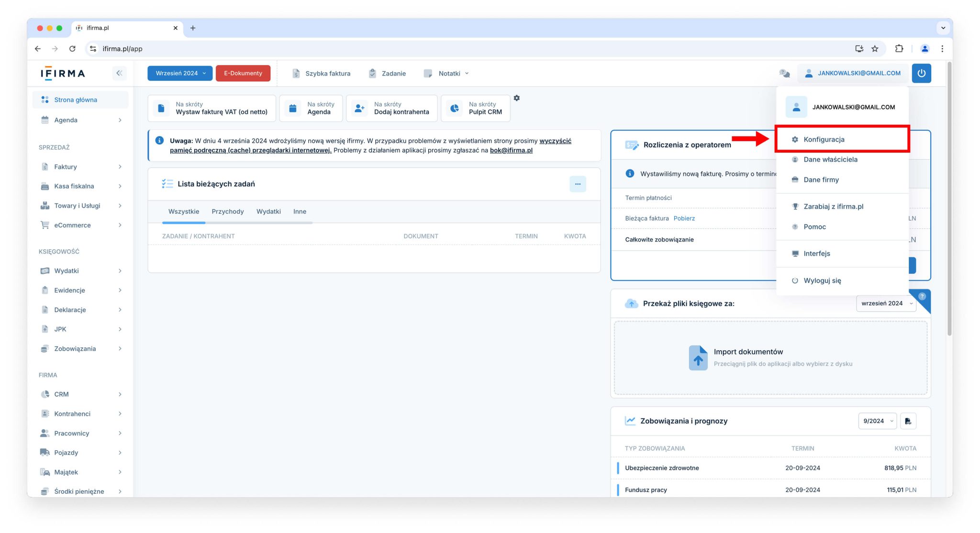This screenshot has height=533, width=980.
Task: Bookmark the page with the star icon
Action: [x=875, y=49]
